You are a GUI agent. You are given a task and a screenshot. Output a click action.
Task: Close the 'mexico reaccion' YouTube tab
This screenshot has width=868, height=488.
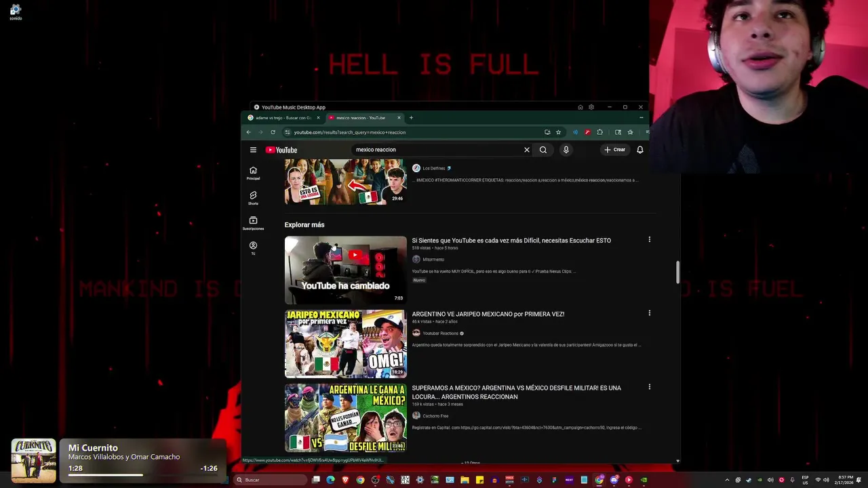tap(399, 118)
